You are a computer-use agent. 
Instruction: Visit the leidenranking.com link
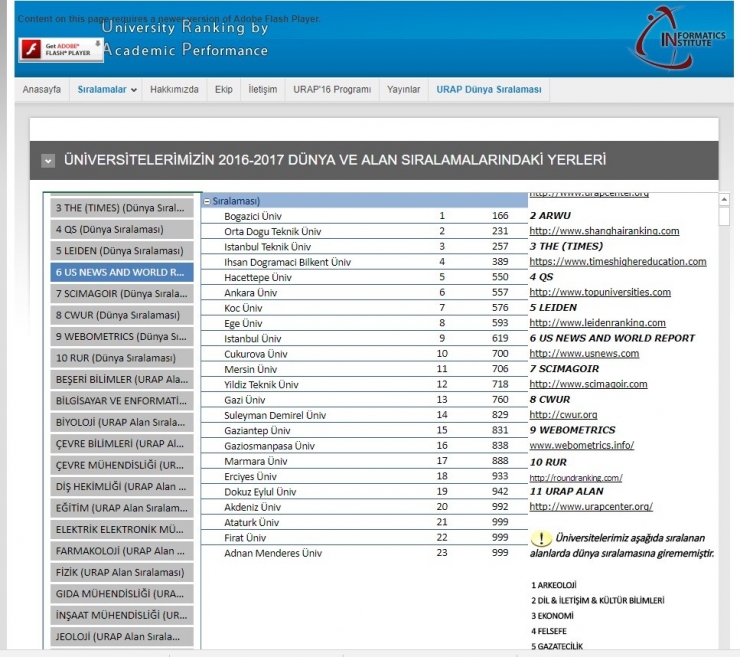[x=597, y=323]
